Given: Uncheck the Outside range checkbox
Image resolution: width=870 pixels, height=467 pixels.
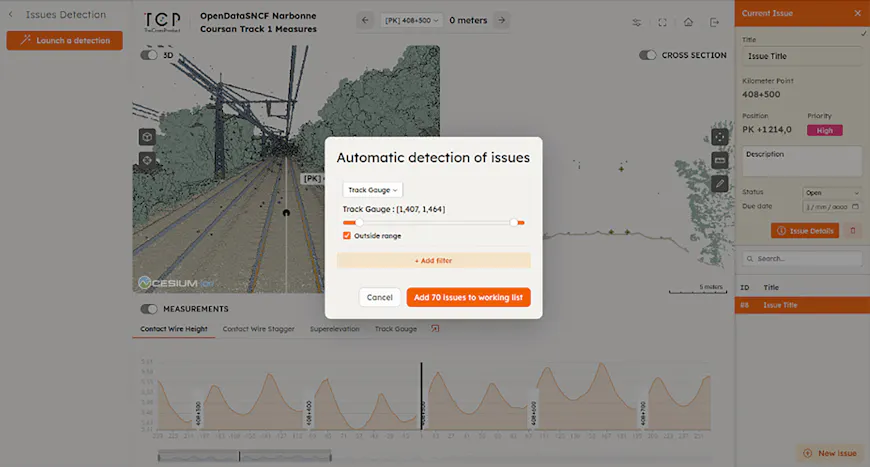Looking at the screenshot, I should [347, 236].
